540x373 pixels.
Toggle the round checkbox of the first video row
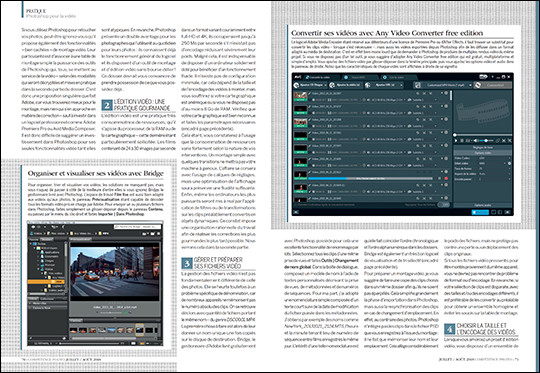click(446, 93)
